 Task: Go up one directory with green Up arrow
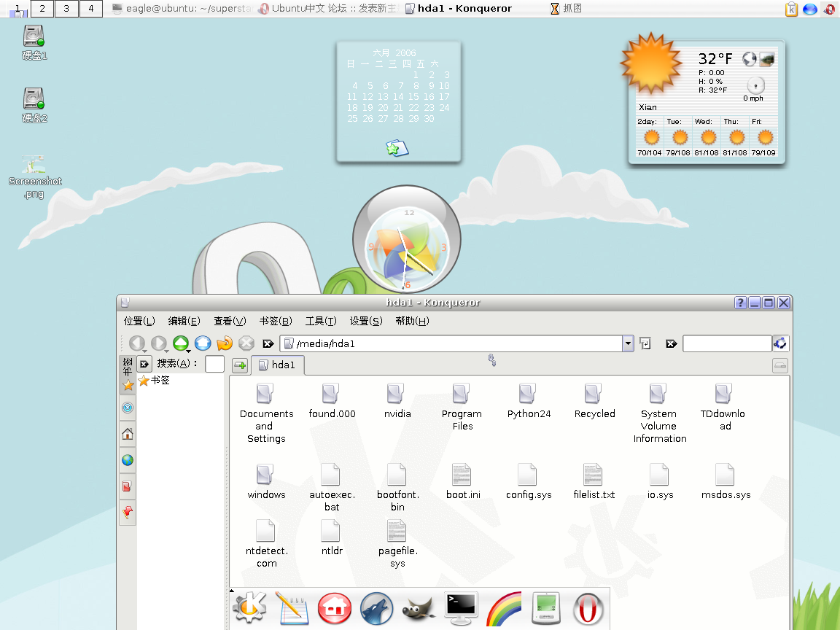tap(181, 343)
